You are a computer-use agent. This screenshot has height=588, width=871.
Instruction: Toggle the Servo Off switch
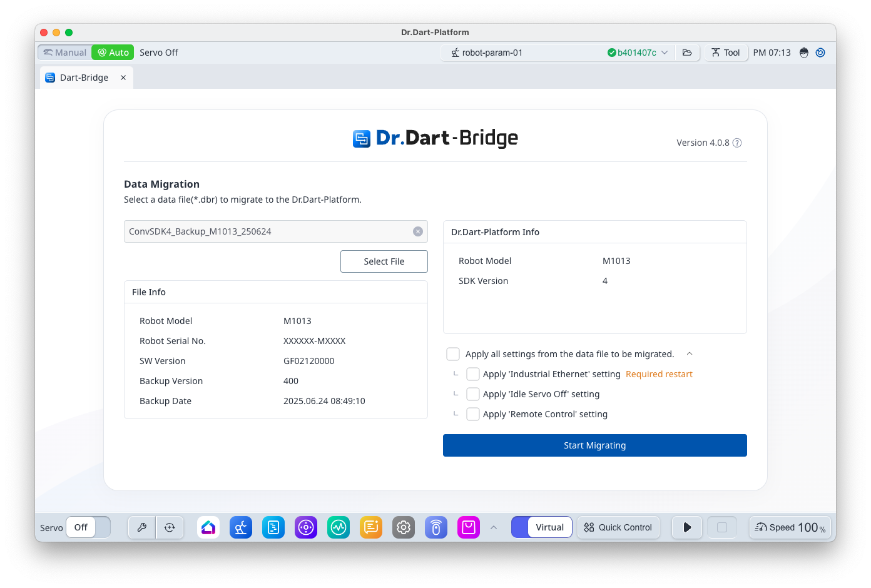88,527
